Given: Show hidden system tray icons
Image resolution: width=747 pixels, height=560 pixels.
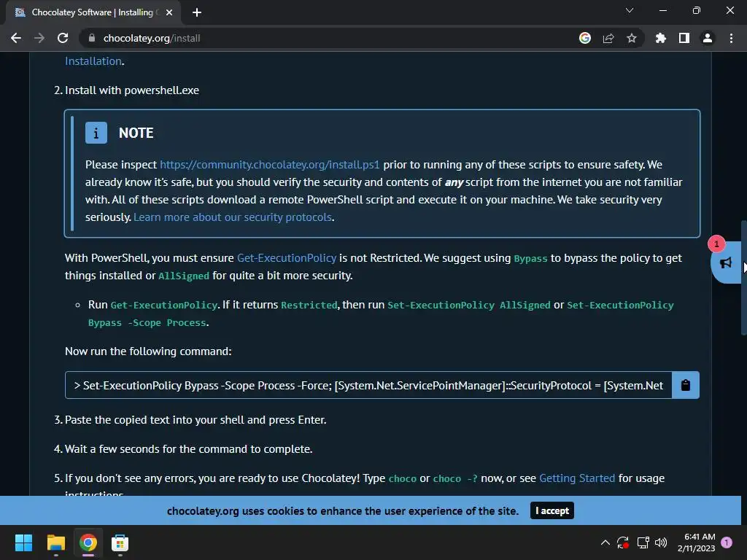Looking at the screenshot, I should pyautogui.click(x=605, y=542).
